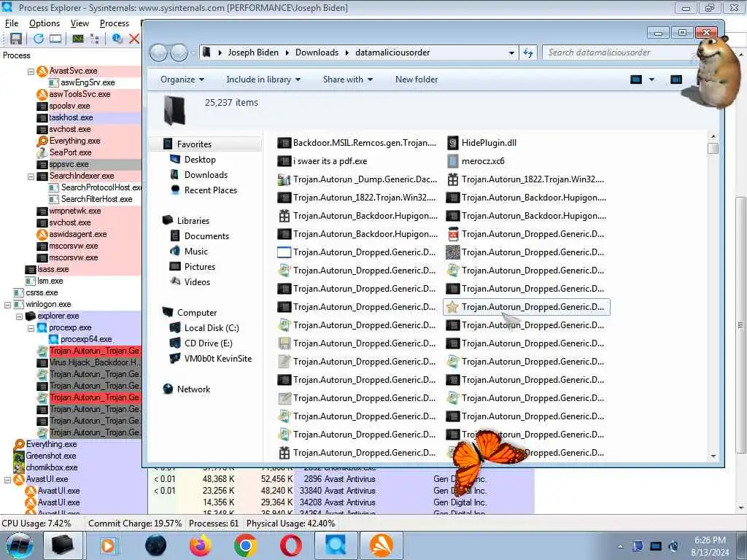Click Downloads in the address bar breadcrumb
The image size is (747, 560).
pos(317,52)
